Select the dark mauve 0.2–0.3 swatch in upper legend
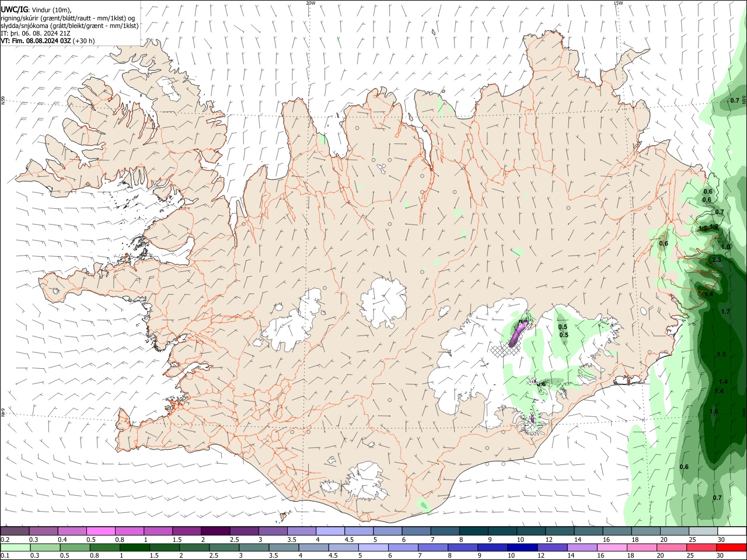Screen dimensions: 747x560 click(x=15, y=531)
